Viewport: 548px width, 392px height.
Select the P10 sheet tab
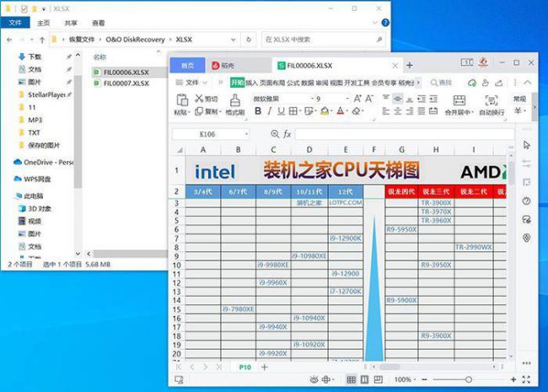point(245,368)
